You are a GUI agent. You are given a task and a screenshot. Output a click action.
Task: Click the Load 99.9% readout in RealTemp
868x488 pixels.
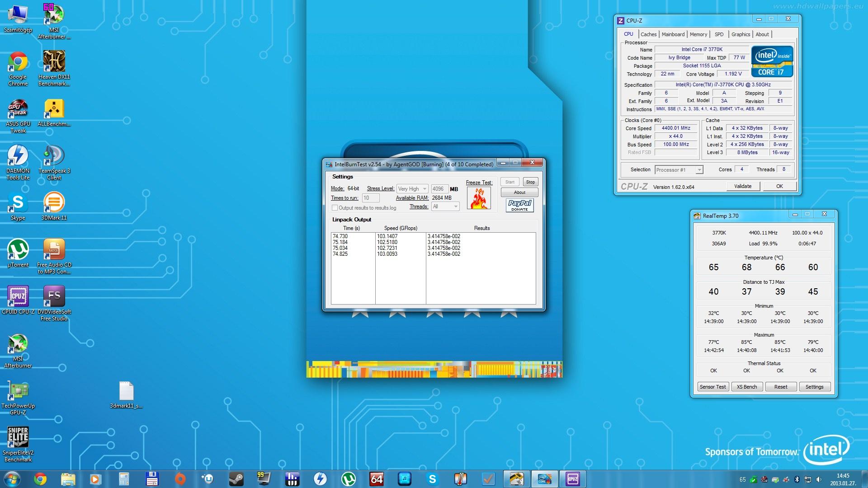(763, 244)
